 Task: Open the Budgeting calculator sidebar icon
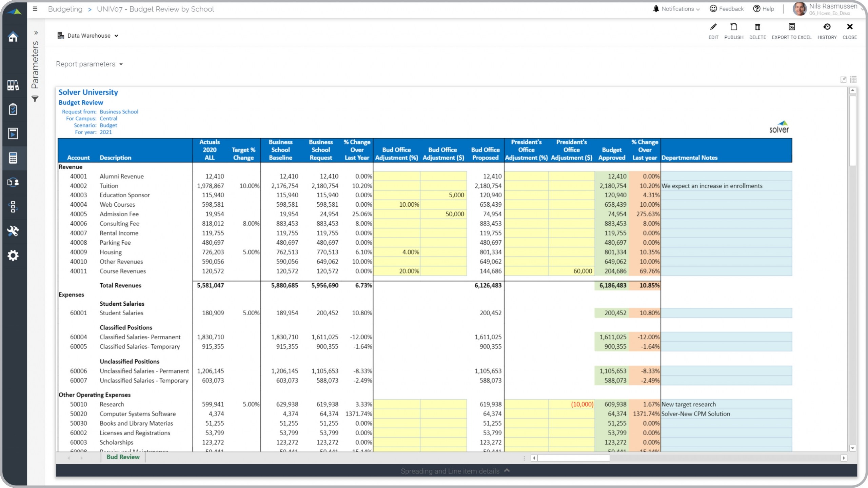(13, 158)
